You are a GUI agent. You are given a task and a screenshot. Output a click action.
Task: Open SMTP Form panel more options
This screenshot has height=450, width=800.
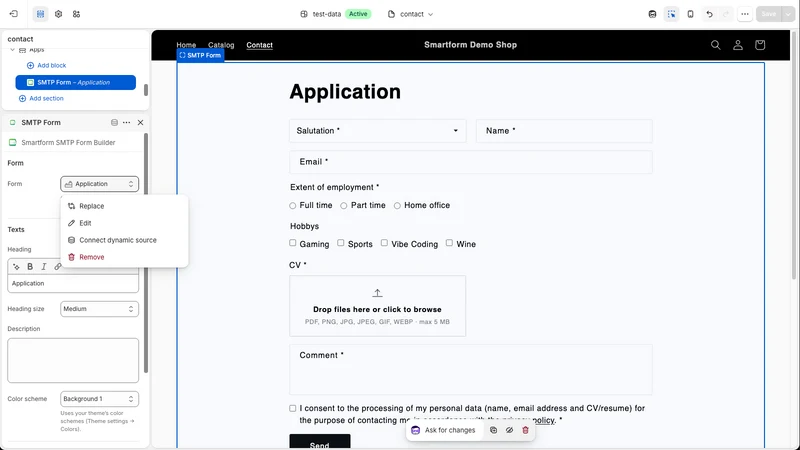pyautogui.click(x=127, y=122)
